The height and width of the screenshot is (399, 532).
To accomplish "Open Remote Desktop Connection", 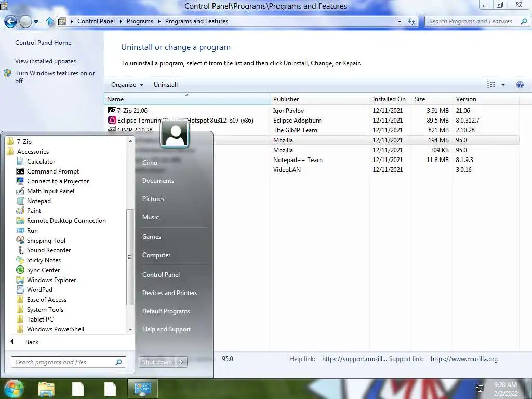I will (x=66, y=220).
